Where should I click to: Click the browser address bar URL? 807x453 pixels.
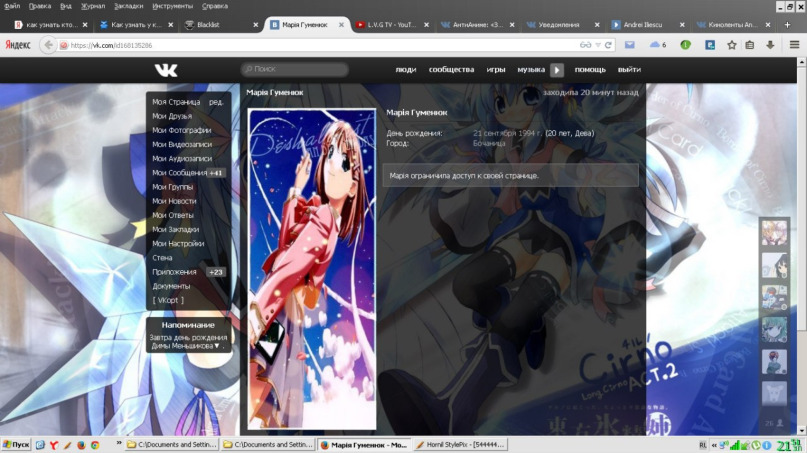click(111, 45)
